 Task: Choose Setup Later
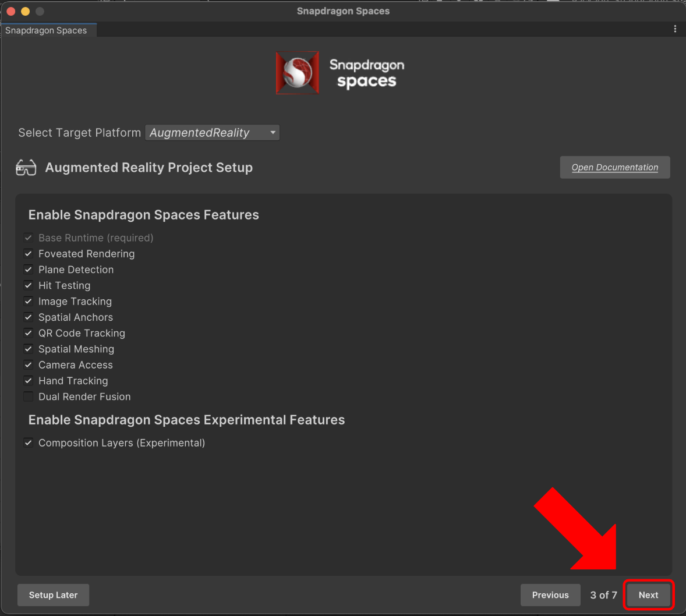54,595
